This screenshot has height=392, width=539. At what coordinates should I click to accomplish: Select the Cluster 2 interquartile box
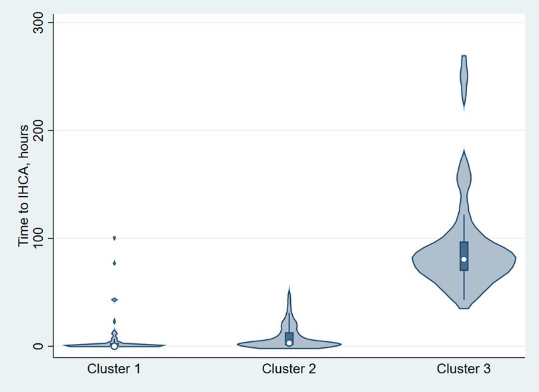tap(289, 339)
